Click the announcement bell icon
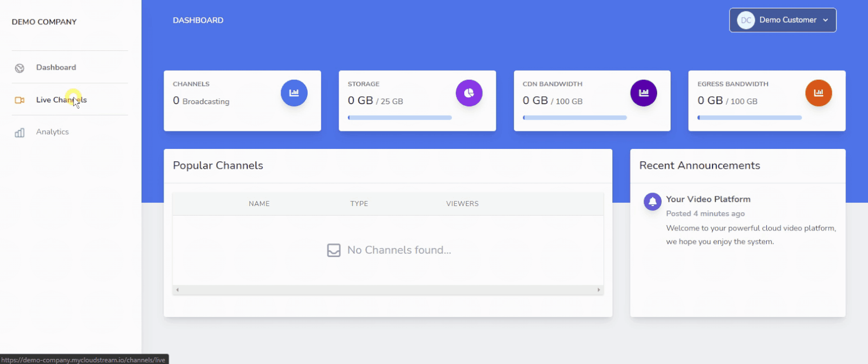Screen dimensions: 868x364 pyautogui.click(x=652, y=202)
